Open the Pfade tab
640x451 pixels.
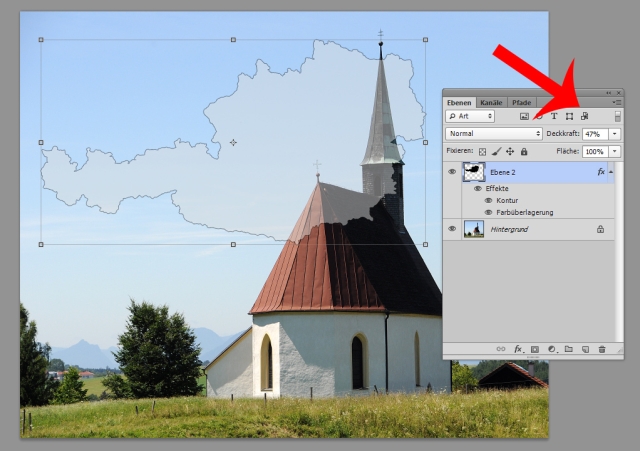(521, 103)
